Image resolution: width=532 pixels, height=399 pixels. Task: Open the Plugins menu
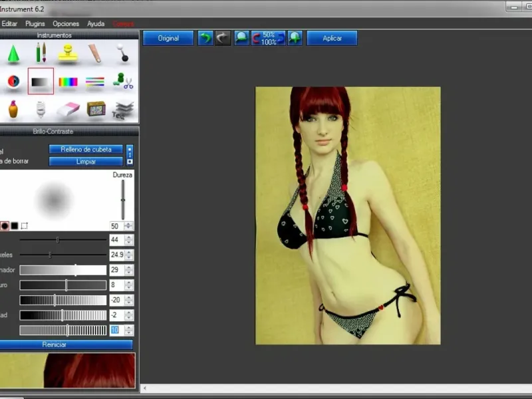pyautogui.click(x=35, y=23)
